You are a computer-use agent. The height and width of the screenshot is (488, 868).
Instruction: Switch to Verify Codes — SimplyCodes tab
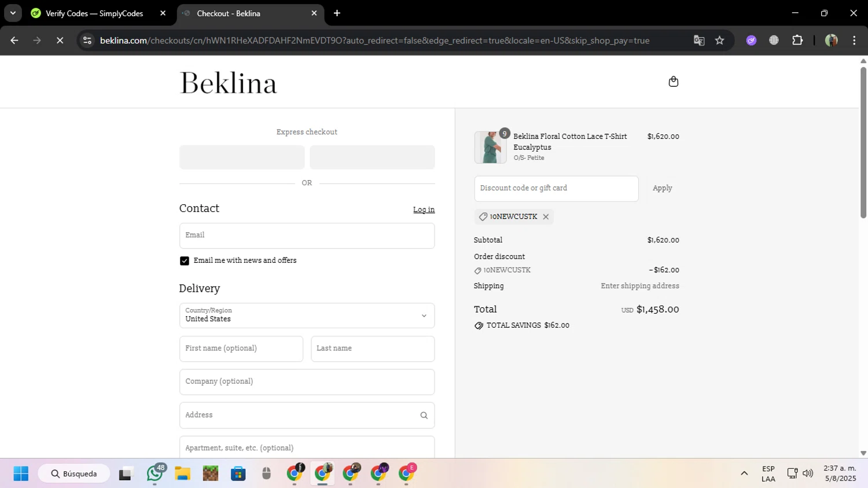[x=94, y=13]
